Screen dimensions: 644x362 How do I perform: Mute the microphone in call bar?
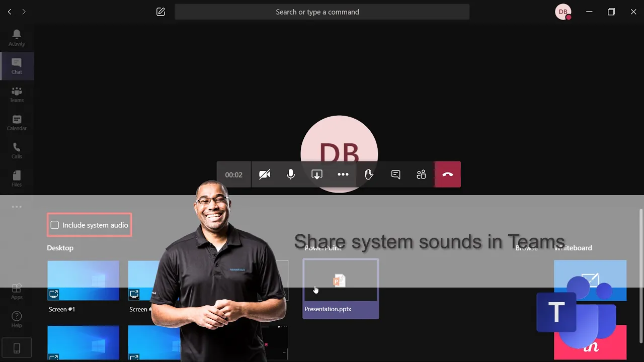291,174
